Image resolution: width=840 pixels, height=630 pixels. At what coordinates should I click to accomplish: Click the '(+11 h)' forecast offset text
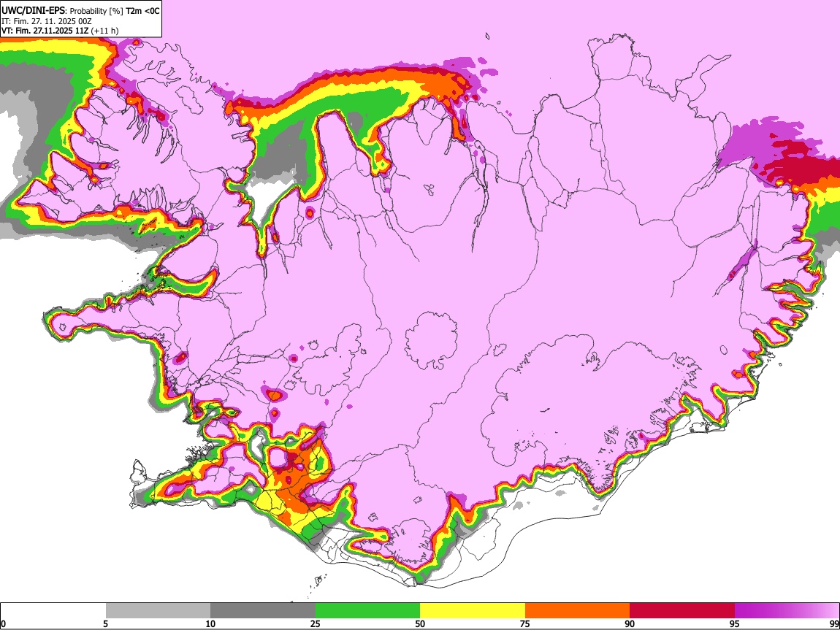point(104,31)
